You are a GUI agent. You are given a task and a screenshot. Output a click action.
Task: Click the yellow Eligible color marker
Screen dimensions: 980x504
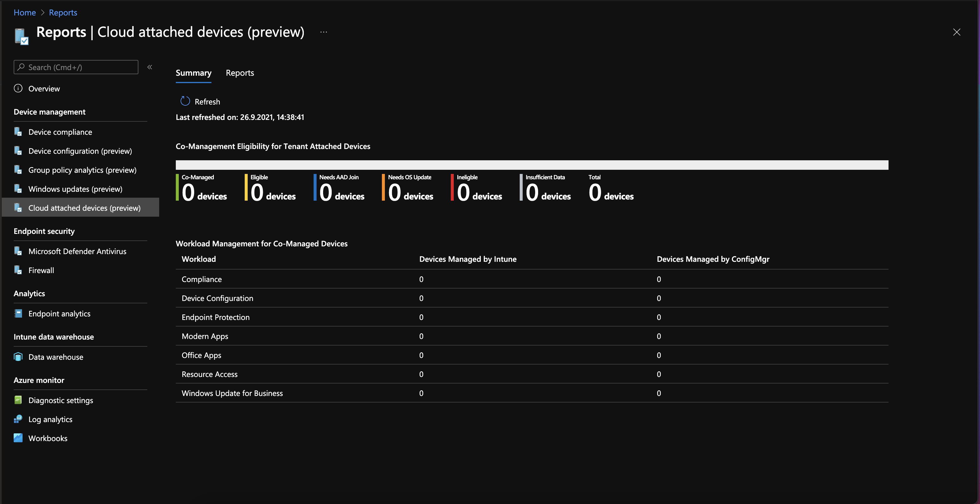click(x=246, y=187)
